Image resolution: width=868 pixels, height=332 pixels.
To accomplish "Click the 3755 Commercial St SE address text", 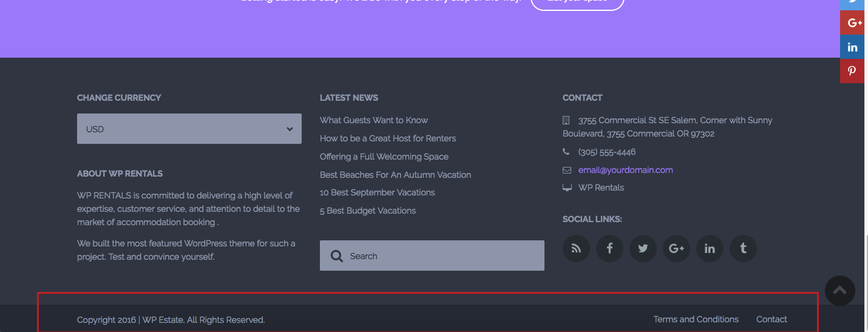I will pos(668,127).
